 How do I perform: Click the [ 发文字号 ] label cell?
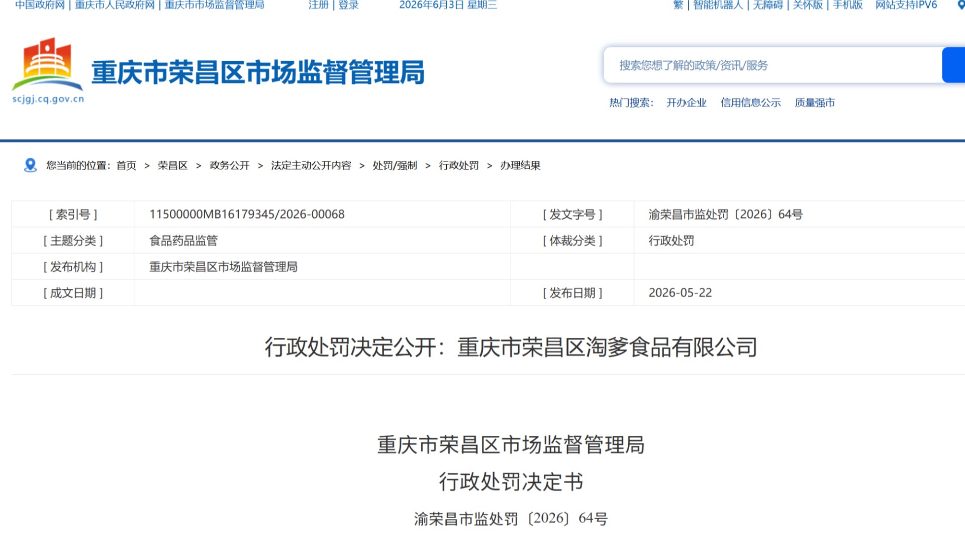click(x=572, y=214)
